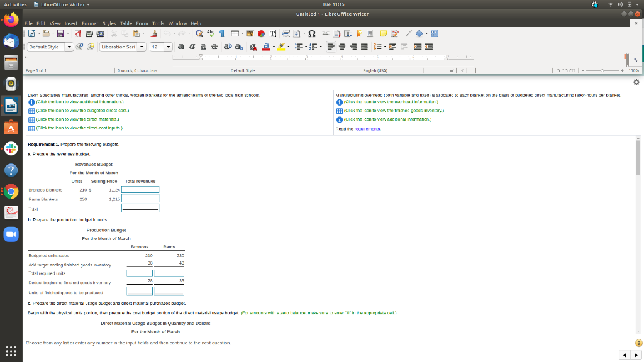
Task: Go to the next question arrow
Action: [636, 355]
